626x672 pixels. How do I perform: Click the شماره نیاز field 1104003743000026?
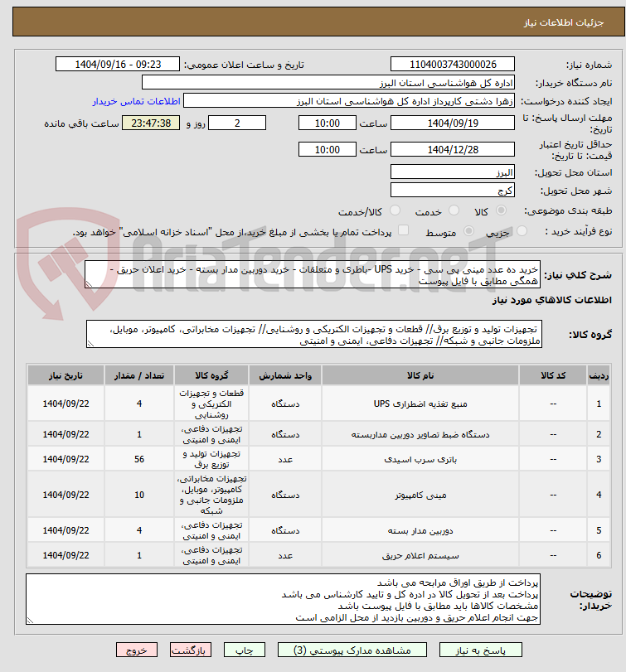tap(453, 65)
